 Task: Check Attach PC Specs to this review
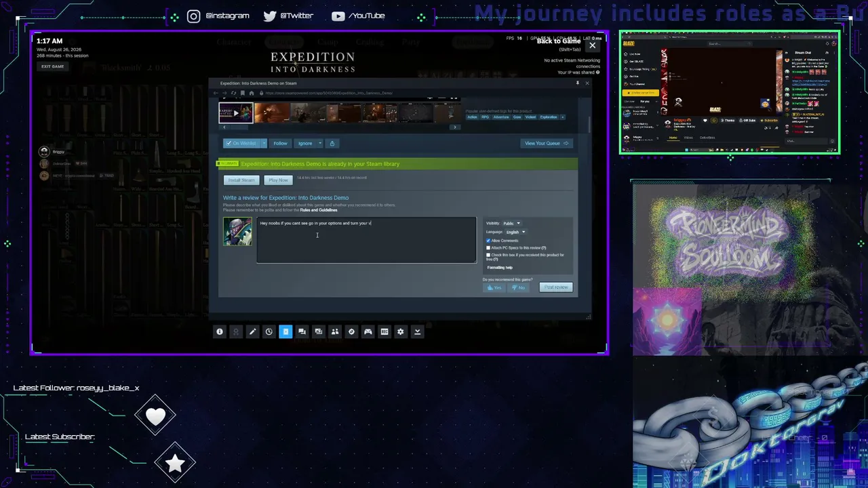tap(488, 248)
